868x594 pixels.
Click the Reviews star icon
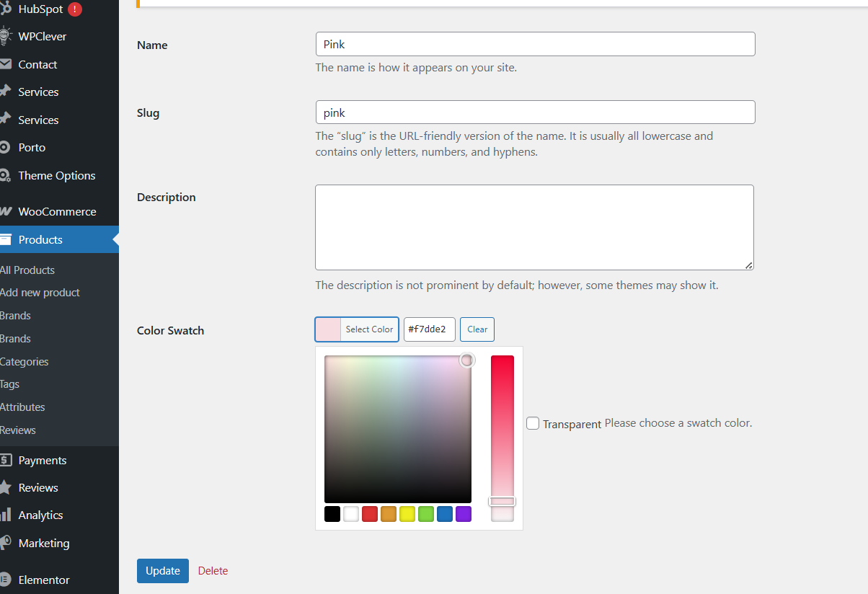pyautogui.click(x=5, y=487)
